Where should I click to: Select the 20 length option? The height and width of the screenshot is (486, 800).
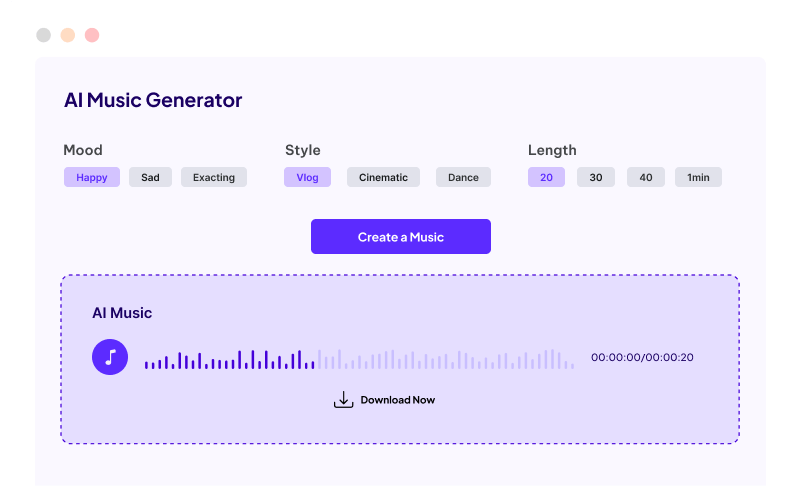546,178
